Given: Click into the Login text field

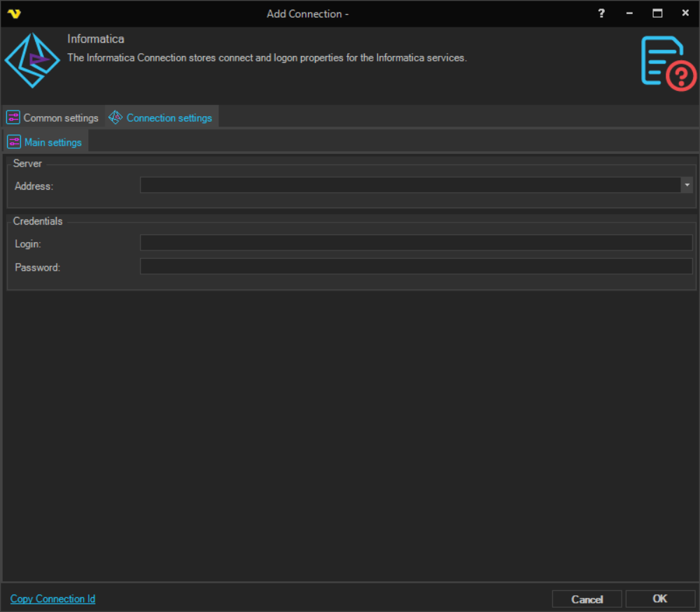Looking at the screenshot, I should [x=416, y=243].
